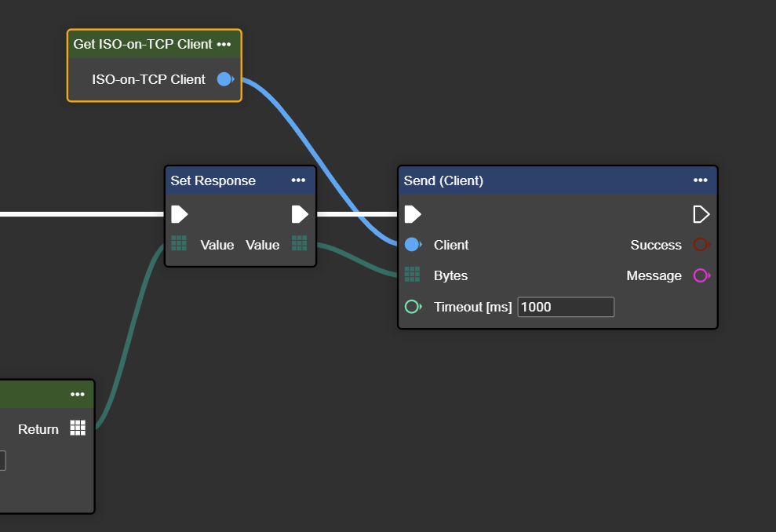Open the Set Response node options menu
Screen dimensions: 776x532
[298, 180]
